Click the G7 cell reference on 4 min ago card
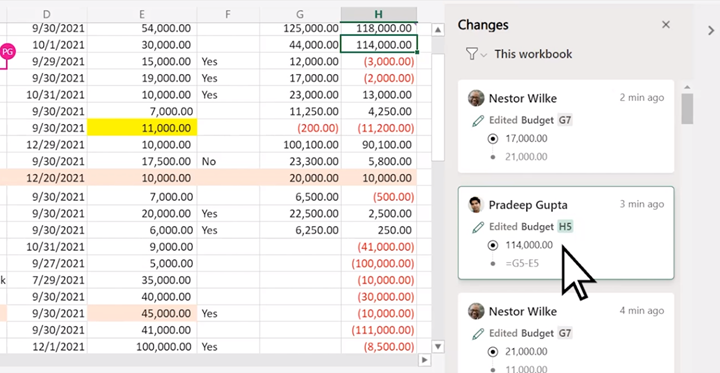 565,333
